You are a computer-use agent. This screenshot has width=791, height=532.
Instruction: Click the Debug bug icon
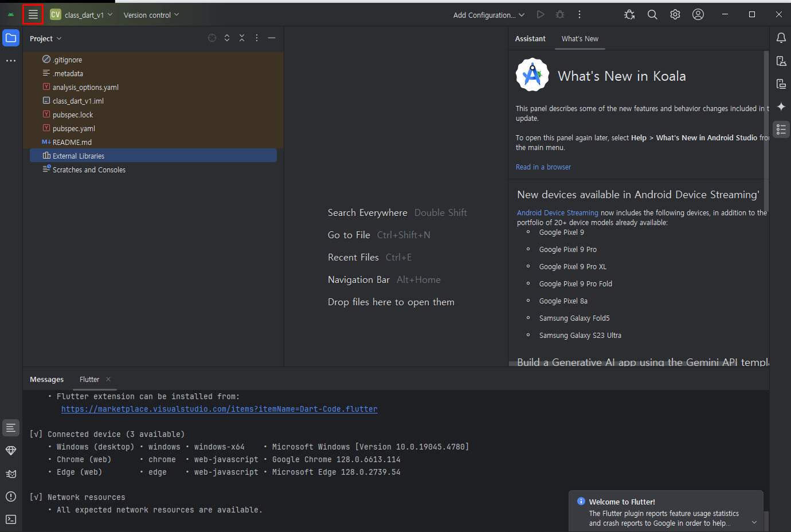[x=560, y=14]
